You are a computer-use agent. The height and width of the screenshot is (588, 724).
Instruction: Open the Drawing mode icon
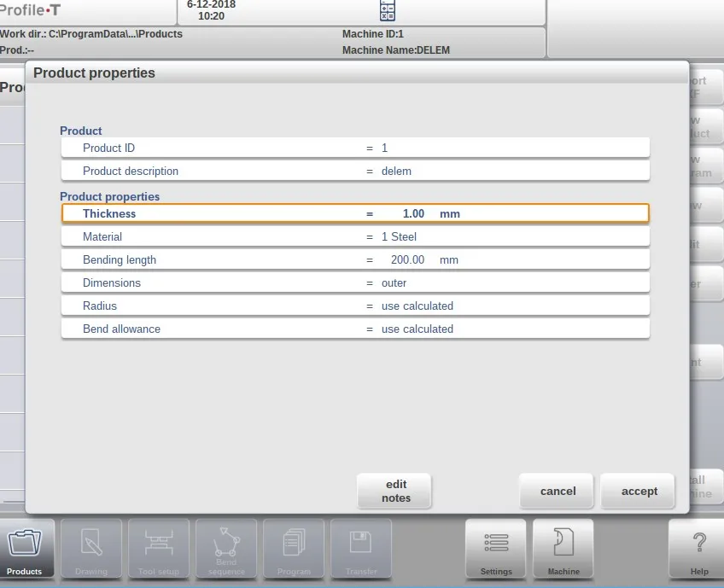click(91, 549)
